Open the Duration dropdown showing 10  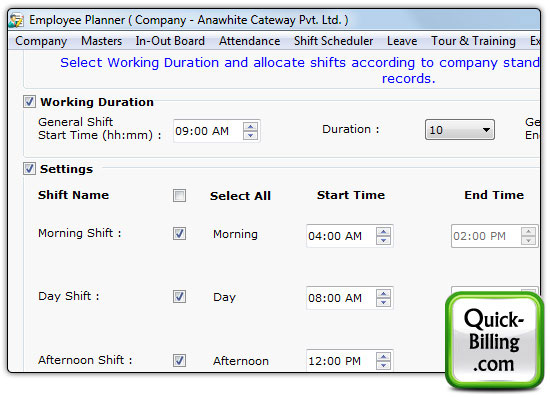pos(460,130)
